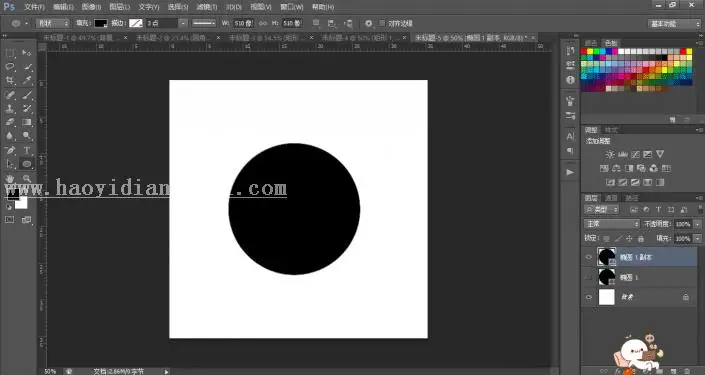Open the layer filter type dropdown
The image size is (705, 375).
click(x=602, y=210)
